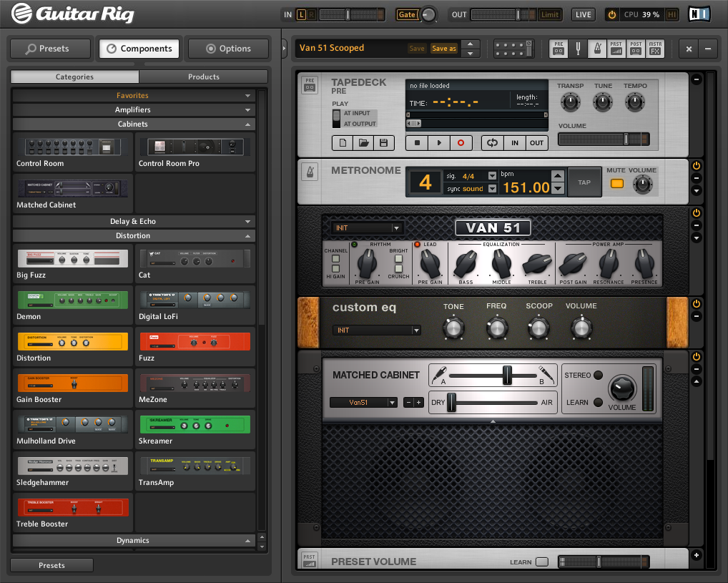Enable the output Limit button
Image resolution: width=728 pixels, height=583 pixels.
point(550,15)
